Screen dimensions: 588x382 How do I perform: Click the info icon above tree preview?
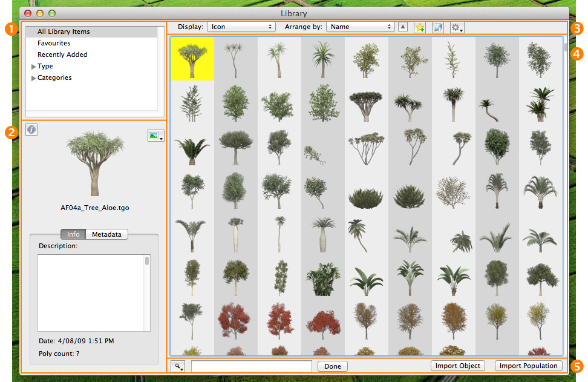coord(31,130)
